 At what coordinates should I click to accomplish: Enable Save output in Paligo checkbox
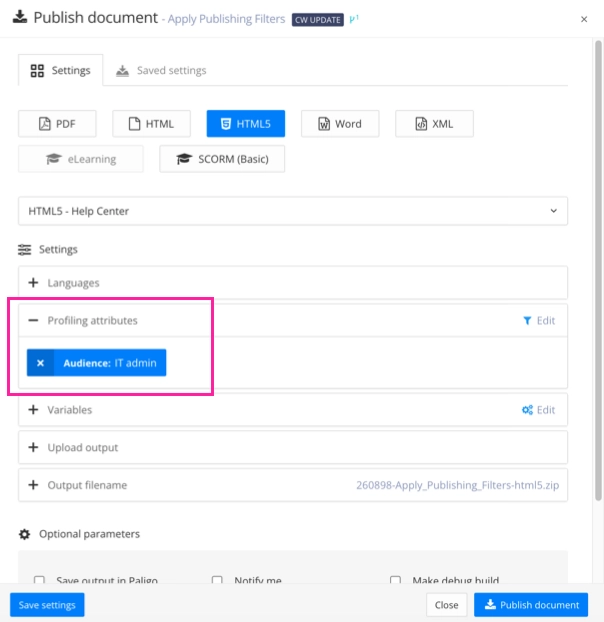click(x=39, y=580)
